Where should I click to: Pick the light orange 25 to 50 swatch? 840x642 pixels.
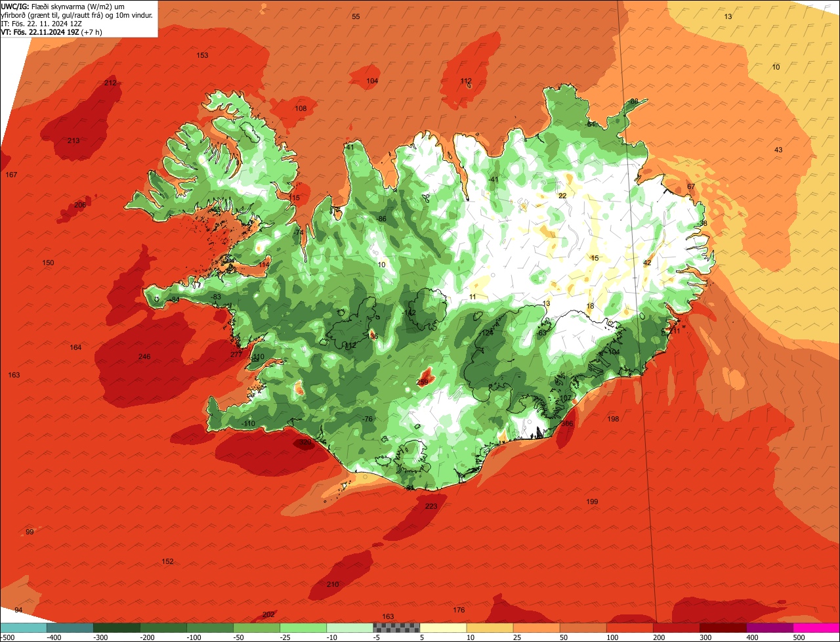pyautogui.click(x=536, y=628)
